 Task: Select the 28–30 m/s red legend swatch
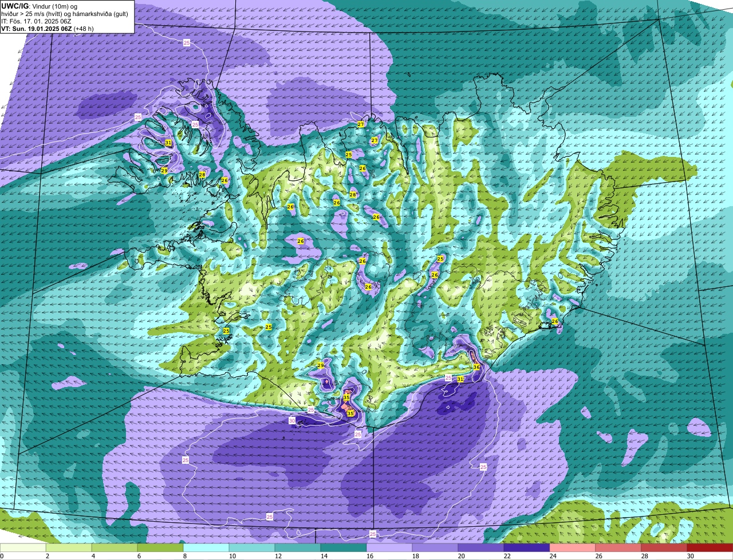tap(664, 548)
